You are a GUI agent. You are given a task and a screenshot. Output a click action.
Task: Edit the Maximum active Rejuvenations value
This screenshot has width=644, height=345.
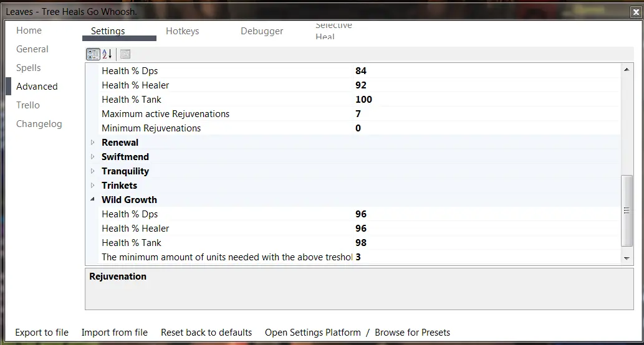(486, 114)
